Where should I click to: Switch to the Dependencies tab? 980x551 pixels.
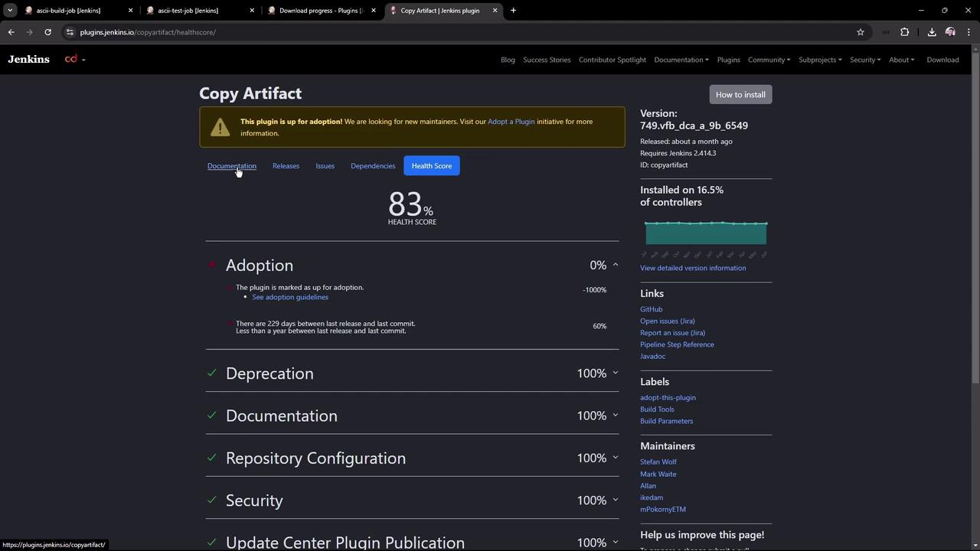point(373,166)
